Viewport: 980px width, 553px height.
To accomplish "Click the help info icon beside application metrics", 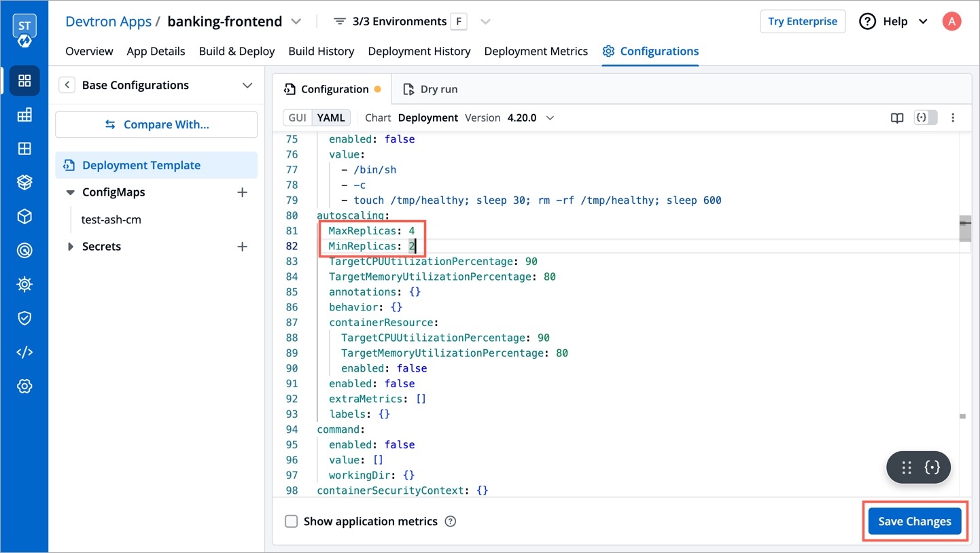I will [450, 522].
